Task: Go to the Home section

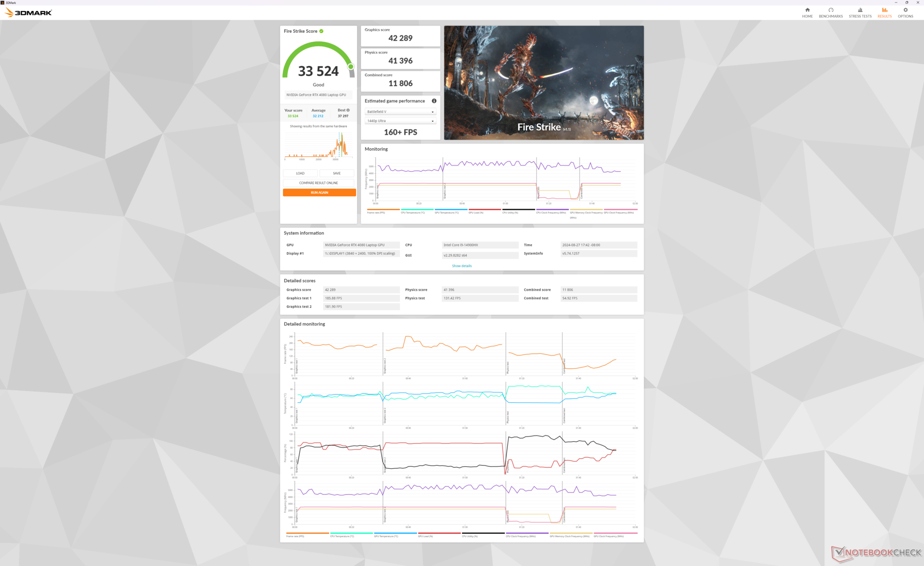Action: [x=807, y=13]
